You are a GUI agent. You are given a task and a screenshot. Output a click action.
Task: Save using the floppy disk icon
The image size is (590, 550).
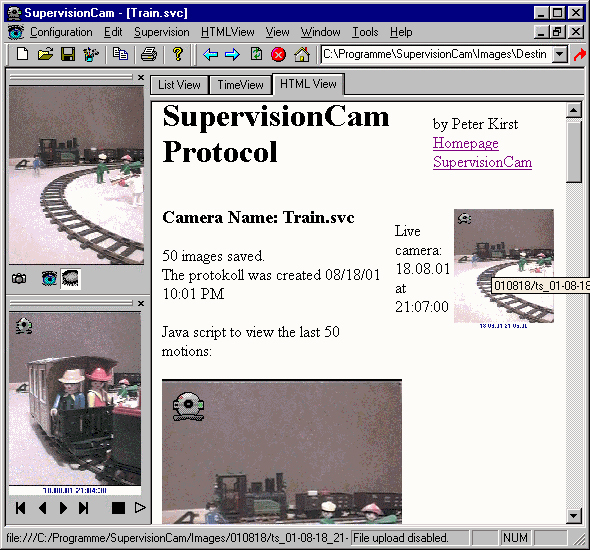tap(68, 54)
